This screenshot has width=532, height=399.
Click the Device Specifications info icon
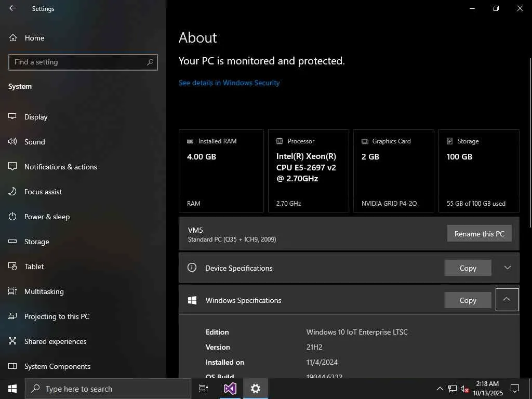[x=192, y=268]
